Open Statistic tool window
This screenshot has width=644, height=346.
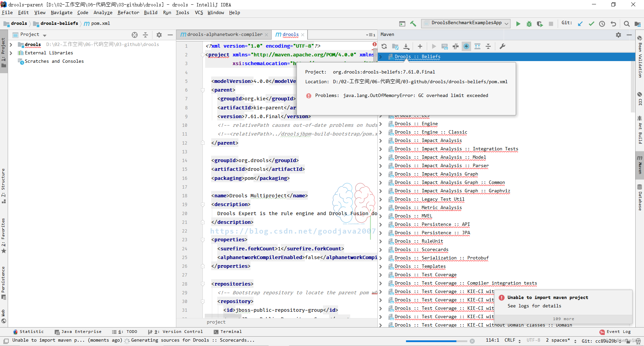click(x=28, y=332)
